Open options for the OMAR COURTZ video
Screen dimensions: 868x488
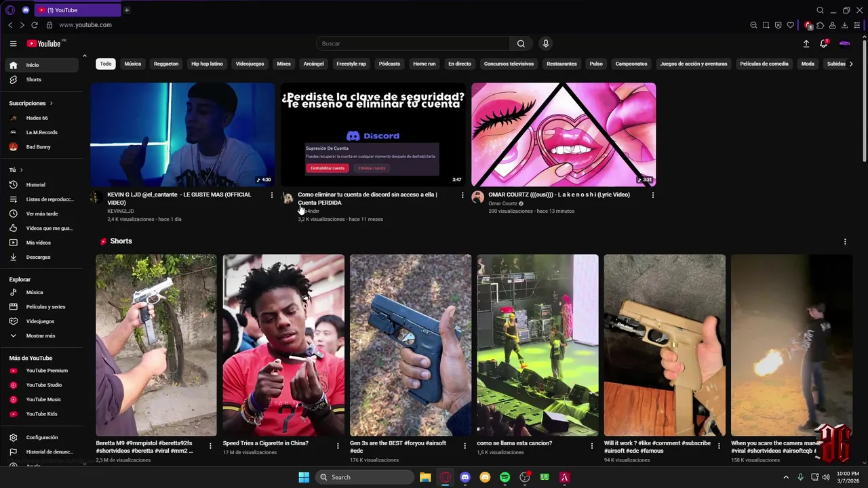pos(653,195)
